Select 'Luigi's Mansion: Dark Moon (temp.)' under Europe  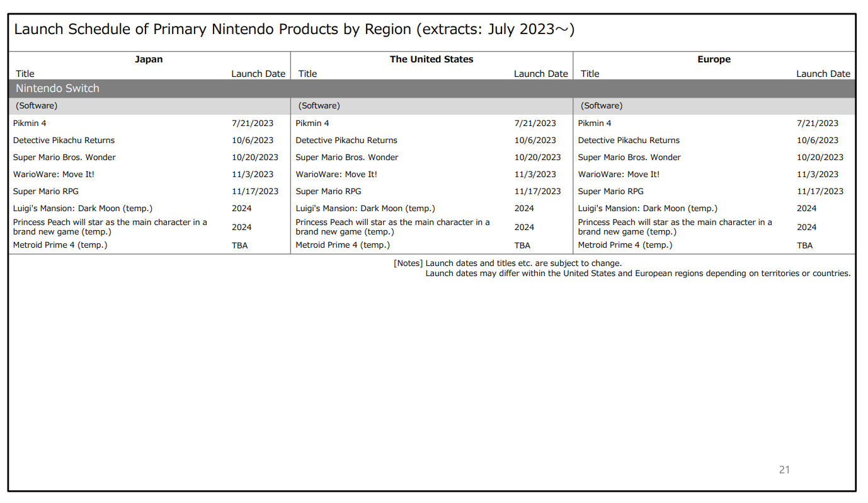click(x=648, y=209)
